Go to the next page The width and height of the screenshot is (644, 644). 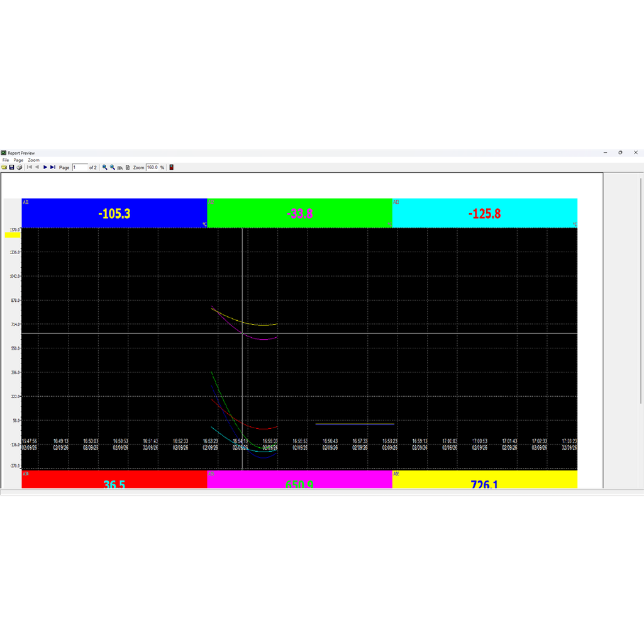45,167
